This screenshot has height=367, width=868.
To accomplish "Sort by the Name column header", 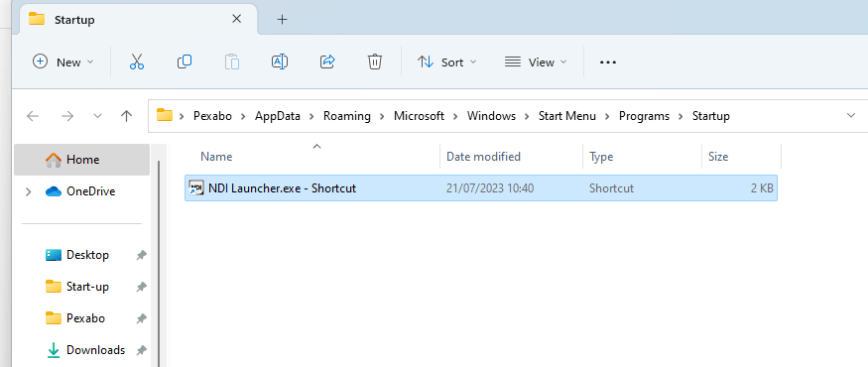I will 312,157.
